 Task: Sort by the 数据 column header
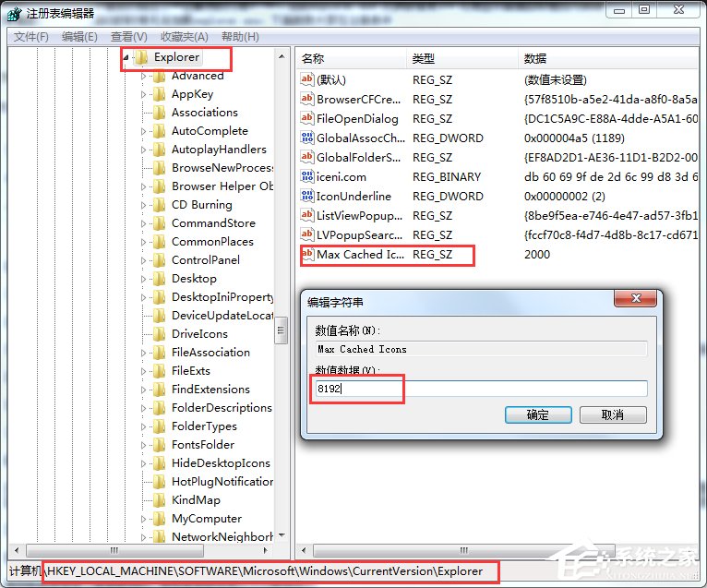point(608,59)
